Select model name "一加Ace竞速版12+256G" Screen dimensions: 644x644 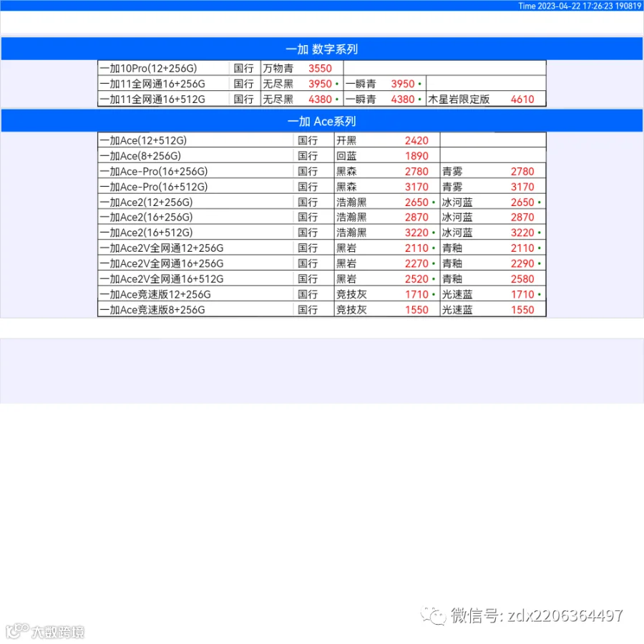click(155, 295)
